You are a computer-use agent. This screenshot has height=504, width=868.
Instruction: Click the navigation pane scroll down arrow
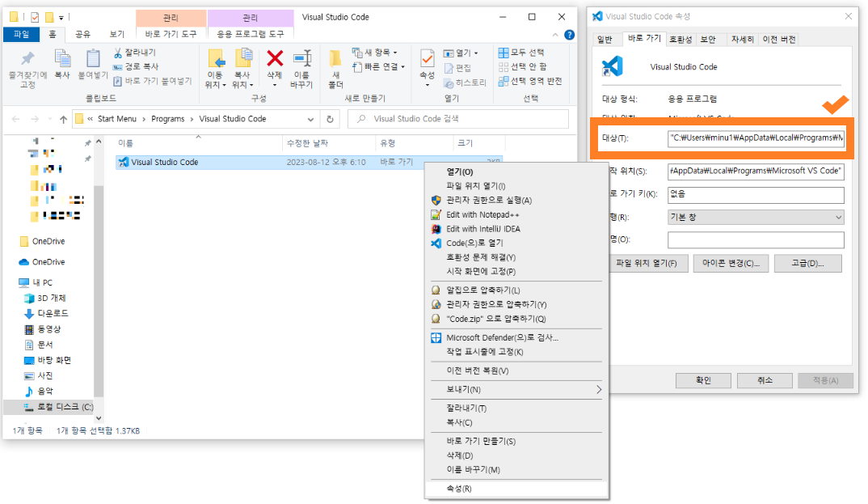coord(99,418)
